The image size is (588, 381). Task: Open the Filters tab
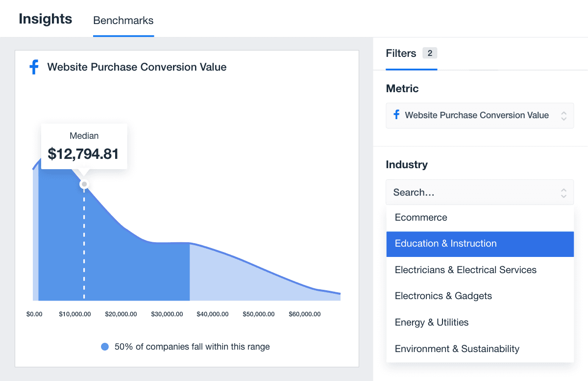(401, 53)
